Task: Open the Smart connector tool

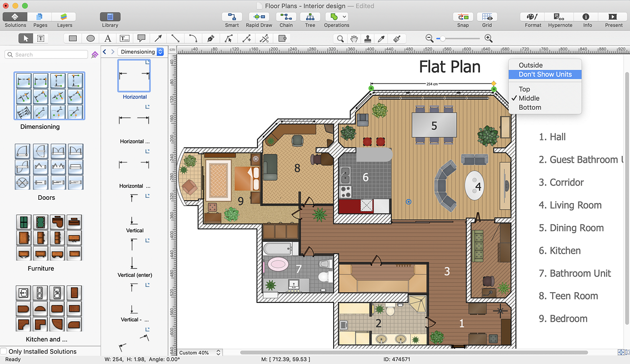Action: 232,20
